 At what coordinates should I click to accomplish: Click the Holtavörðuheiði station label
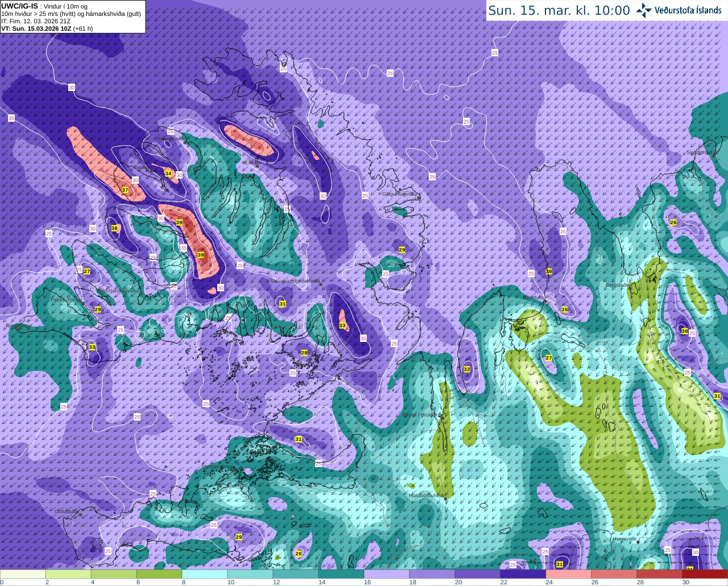click(427, 496)
